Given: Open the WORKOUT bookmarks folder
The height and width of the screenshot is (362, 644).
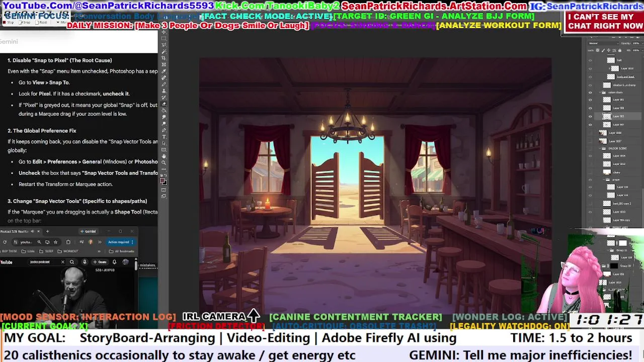Looking at the screenshot, I should [68, 251].
